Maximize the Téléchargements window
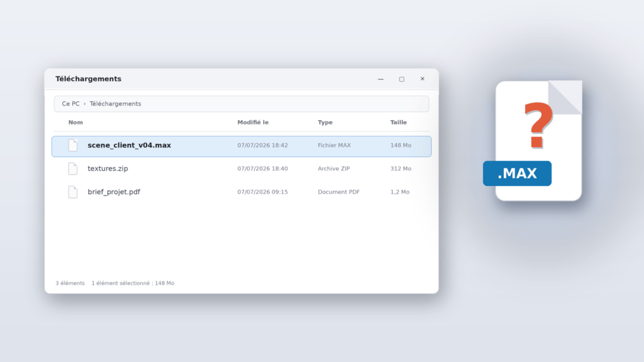 (x=402, y=79)
